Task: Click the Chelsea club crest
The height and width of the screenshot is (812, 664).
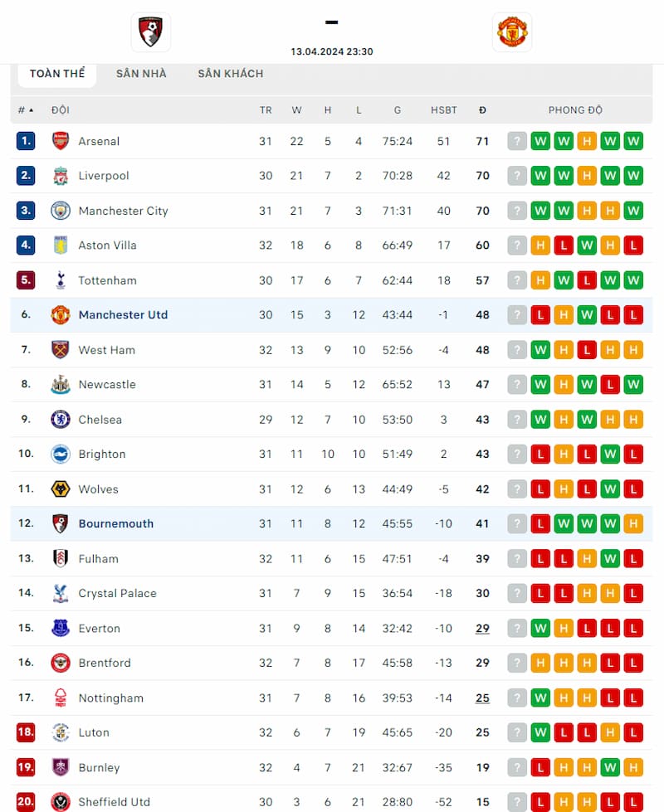Action: coord(60,420)
